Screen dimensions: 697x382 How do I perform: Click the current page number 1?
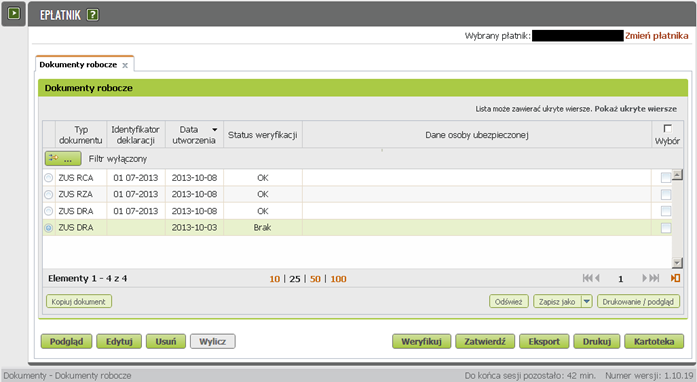pyautogui.click(x=621, y=279)
